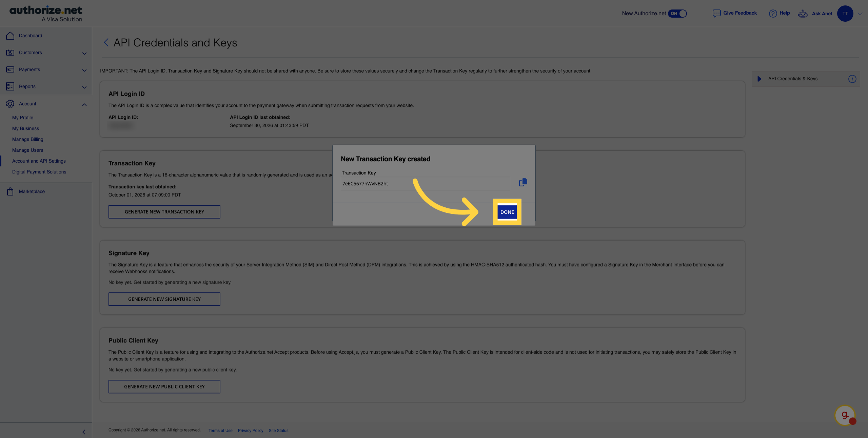The height and width of the screenshot is (438, 868).
Task: Select Account and API Settings
Action: click(x=39, y=161)
